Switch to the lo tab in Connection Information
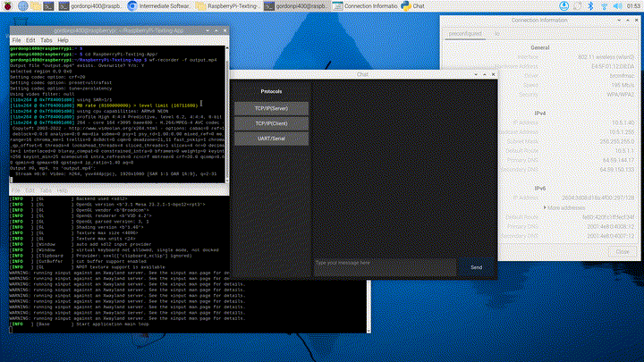Screen dimensions: 644x362 click(497, 34)
